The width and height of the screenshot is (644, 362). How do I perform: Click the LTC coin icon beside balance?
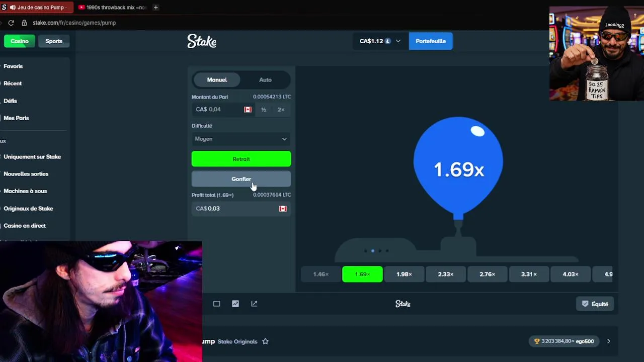pyautogui.click(x=388, y=41)
